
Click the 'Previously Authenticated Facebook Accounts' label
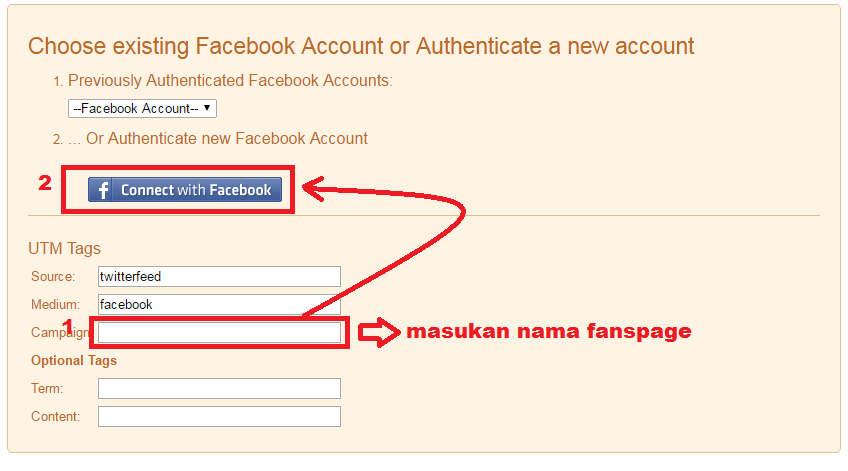[230, 81]
